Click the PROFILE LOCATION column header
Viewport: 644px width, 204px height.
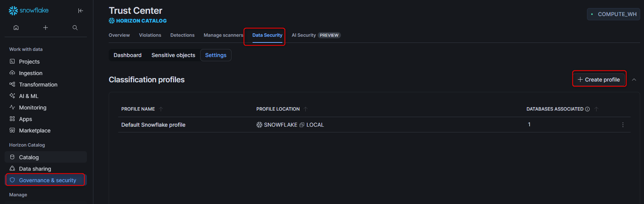[x=278, y=109]
